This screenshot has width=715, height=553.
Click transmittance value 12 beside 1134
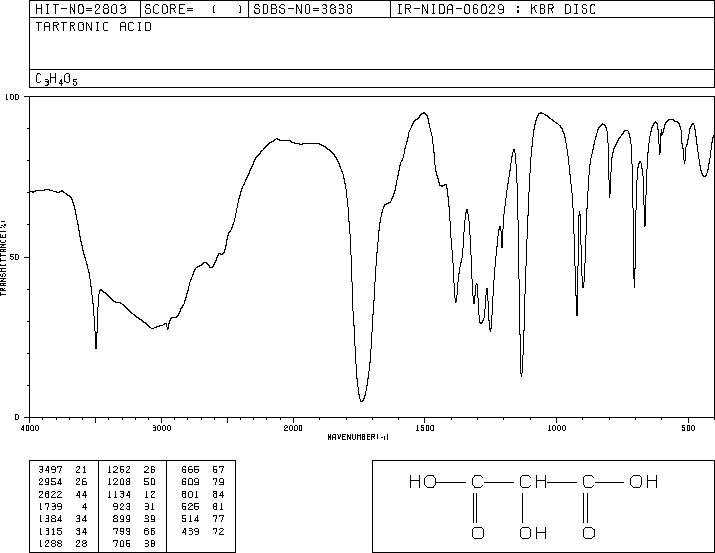[149, 494]
